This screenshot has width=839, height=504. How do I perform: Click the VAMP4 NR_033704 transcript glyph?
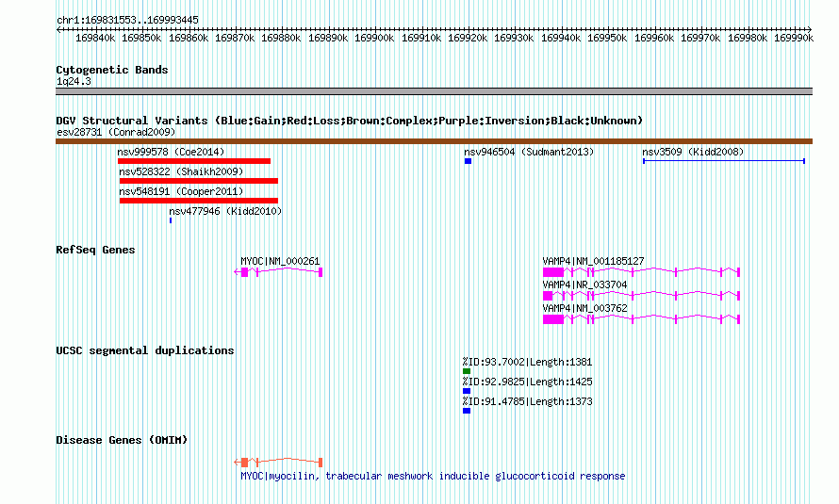point(641,296)
